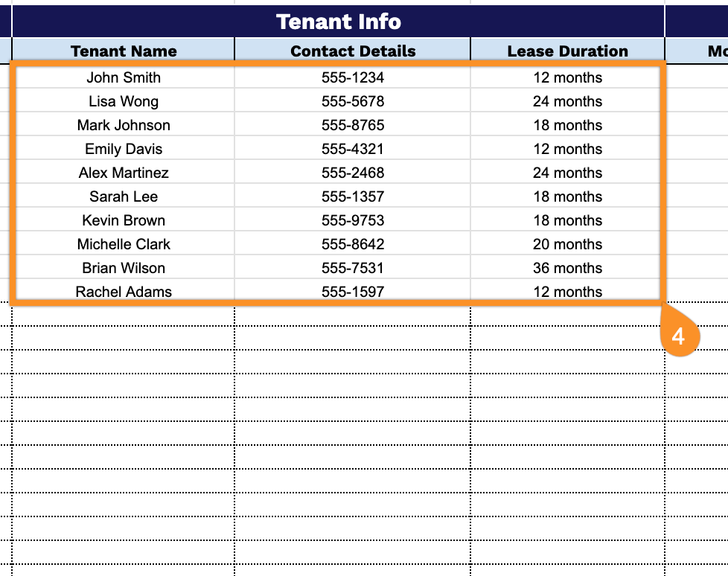This screenshot has height=576, width=728.
Task: Select the 36 months lease cell
Action: point(567,268)
